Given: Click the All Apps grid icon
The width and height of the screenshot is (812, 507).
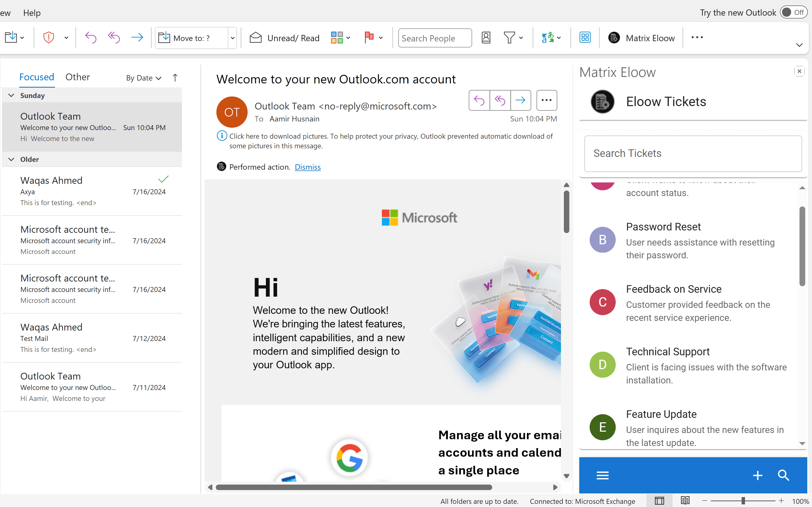Looking at the screenshot, I should click(585, 38).
